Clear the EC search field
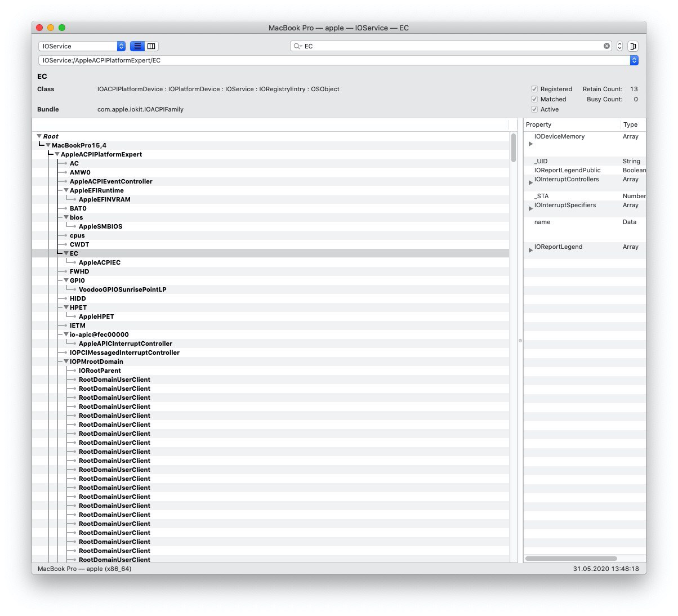This screenshot has width=678, height=616. (606, 46)
